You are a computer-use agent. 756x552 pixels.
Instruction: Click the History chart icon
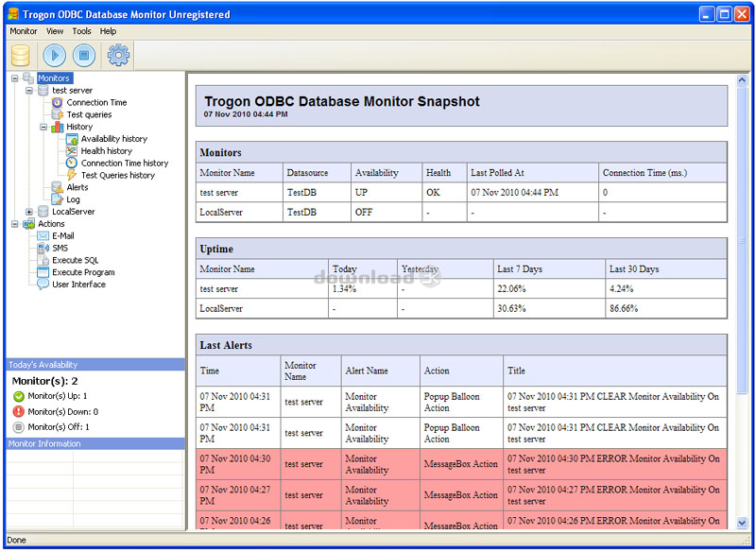(58, 127)
